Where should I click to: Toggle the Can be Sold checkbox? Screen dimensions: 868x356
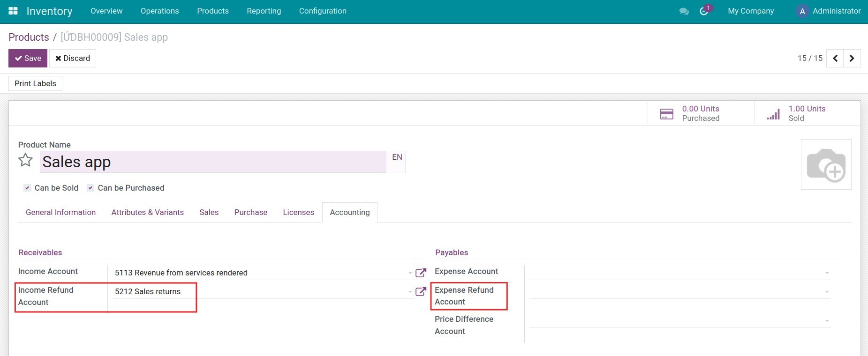(x=27, y=188)
